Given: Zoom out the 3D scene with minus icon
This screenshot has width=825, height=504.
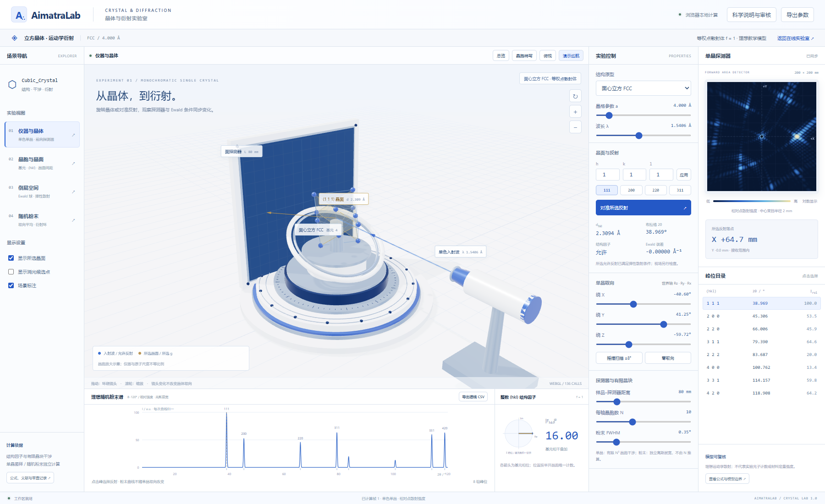Looking at the screenshot, I should click(575, 127).
